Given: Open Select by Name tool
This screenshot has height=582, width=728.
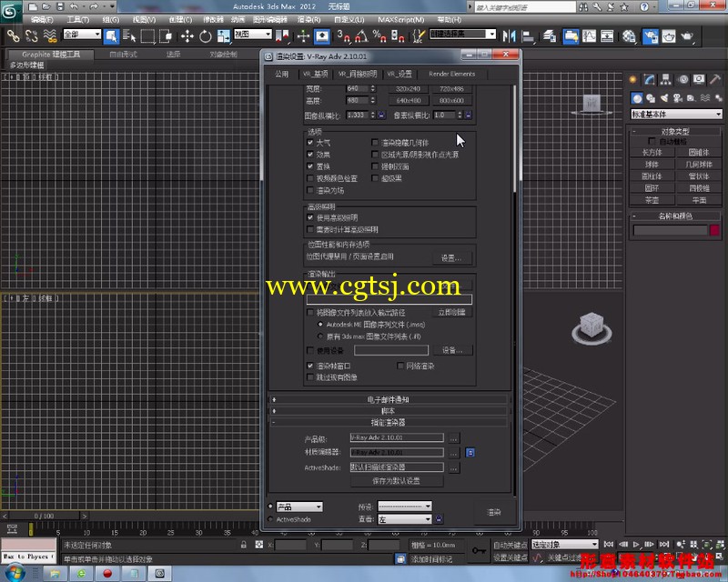Looking at the screenshot, I should (x=129, y=35).
